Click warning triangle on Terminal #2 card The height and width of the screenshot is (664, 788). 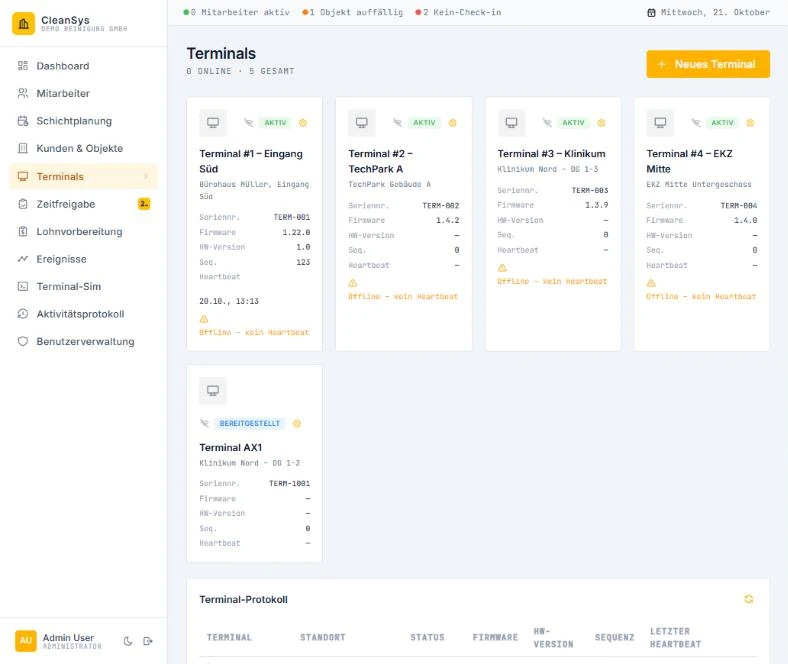click(x=353, y=283)
